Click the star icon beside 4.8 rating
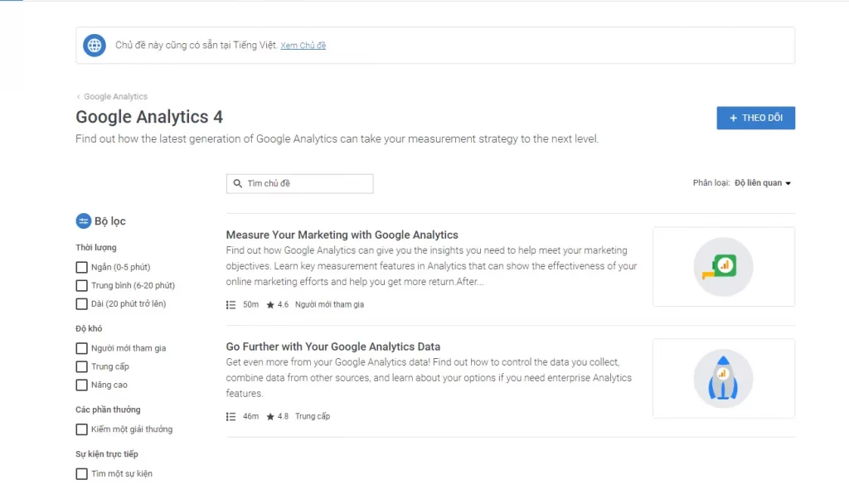Screen dimensions: 849x504 coord(270,416)
